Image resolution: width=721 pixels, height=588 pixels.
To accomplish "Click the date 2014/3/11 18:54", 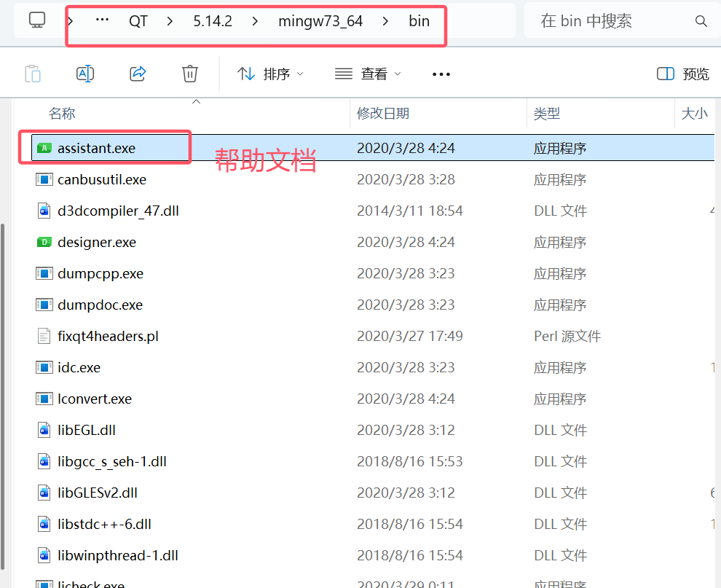I will coord(410,211).
